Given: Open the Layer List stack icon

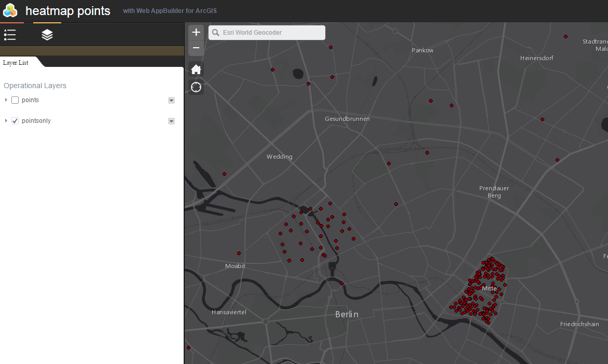Looking at the screenshot, I should coord(47,35).
